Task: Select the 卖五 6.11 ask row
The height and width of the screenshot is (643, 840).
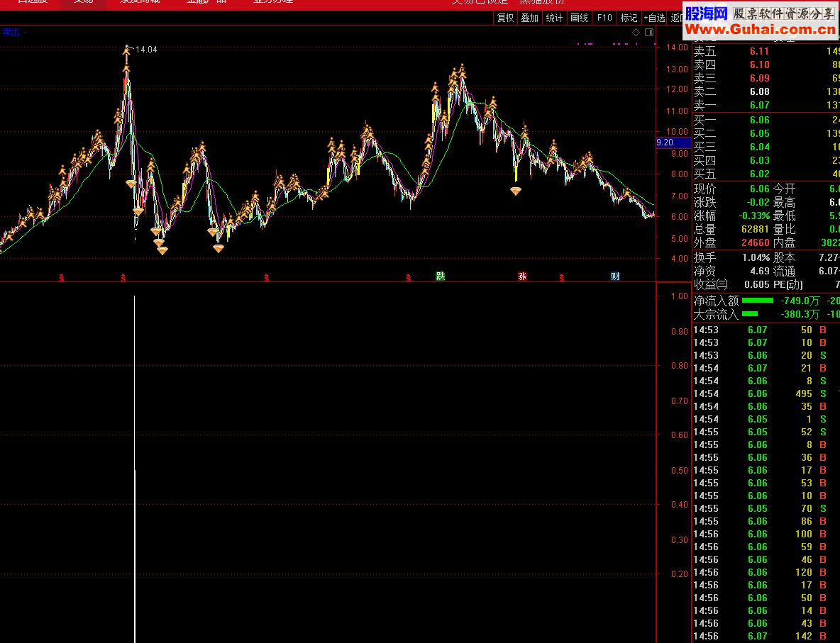Action: [767, 51]
